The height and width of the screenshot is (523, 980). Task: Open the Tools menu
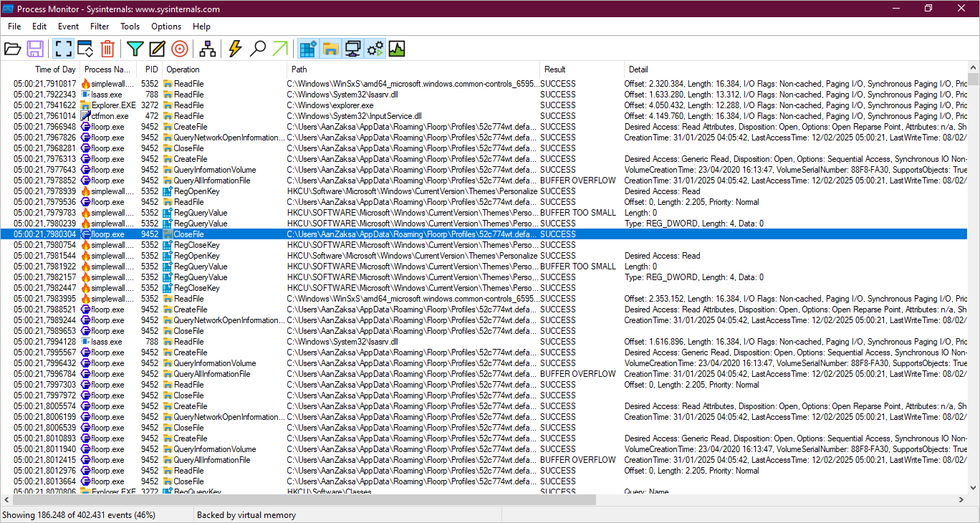pyautogui.click(x=130, y=27)
